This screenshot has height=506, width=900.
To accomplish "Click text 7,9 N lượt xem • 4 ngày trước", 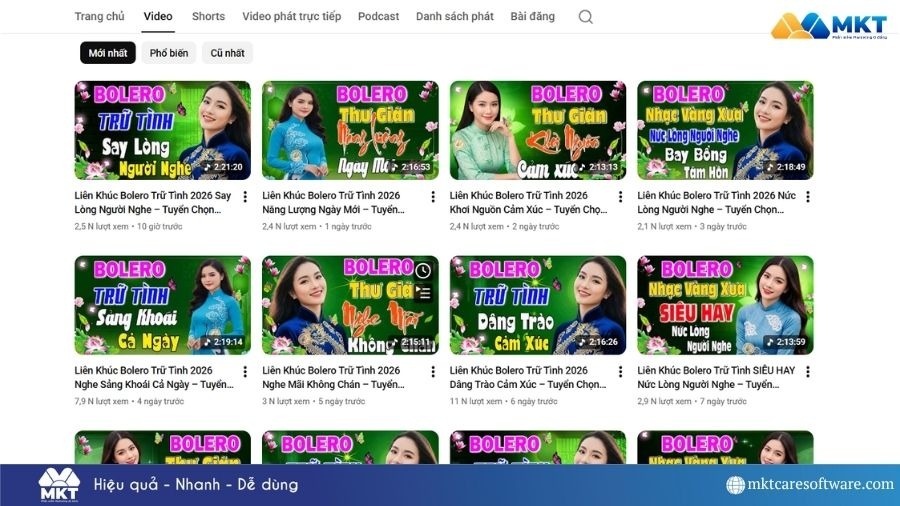I will tap(129, 402).
